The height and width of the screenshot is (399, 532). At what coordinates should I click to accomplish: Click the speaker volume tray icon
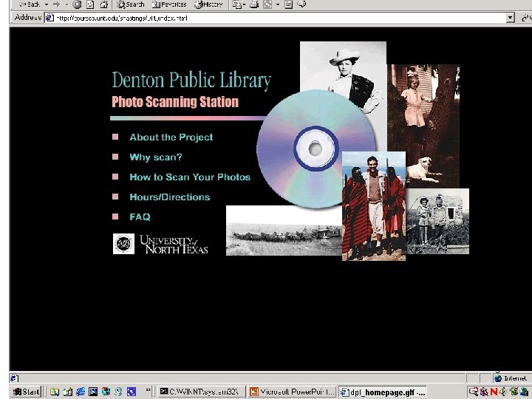point(502,392)
